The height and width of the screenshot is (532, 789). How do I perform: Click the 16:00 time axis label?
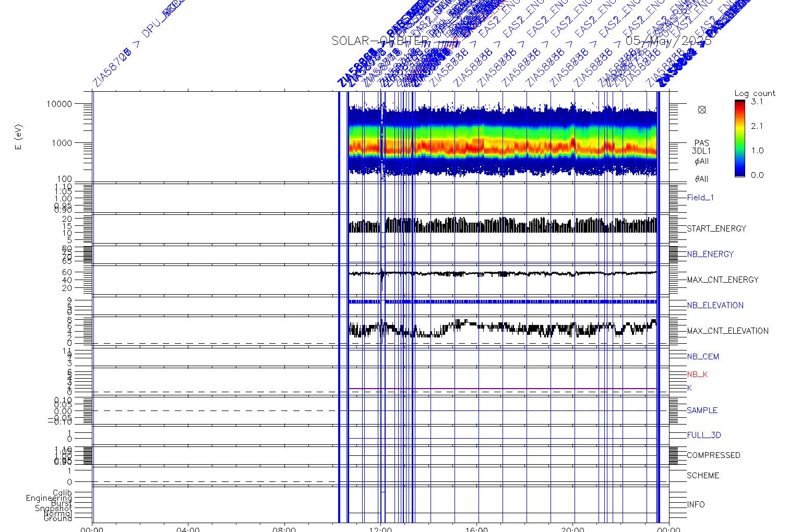[476, 529]
